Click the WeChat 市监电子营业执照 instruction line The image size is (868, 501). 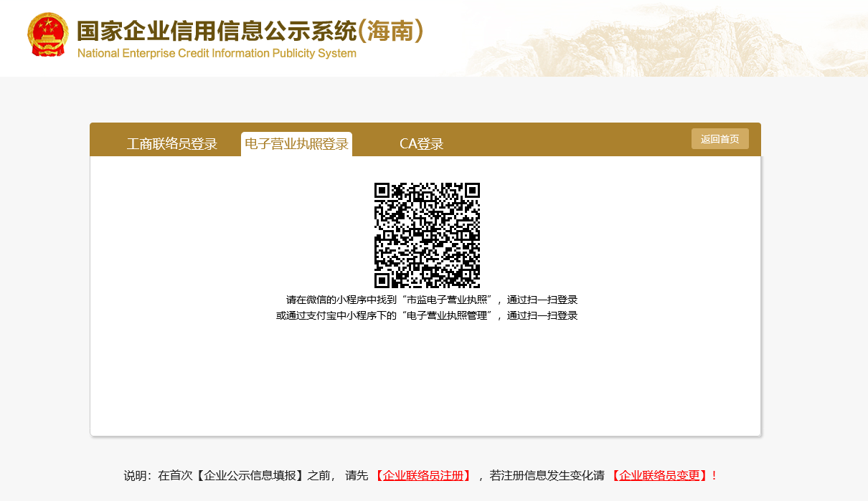pyautogui.click(x=431, y=300)
